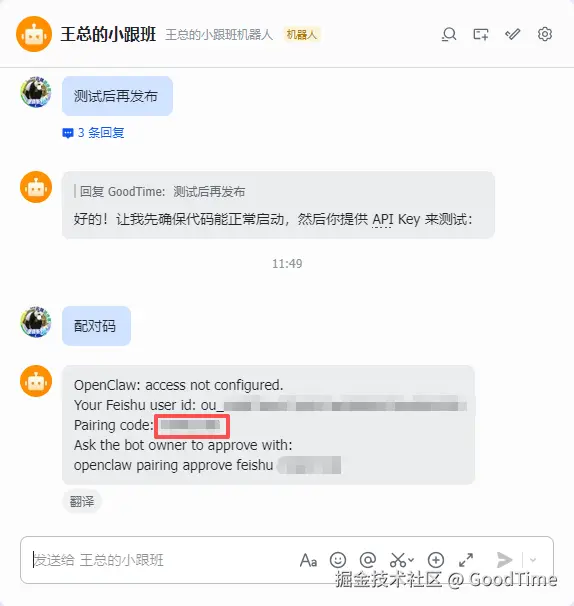This screenshot has width=574, height=606.
Task: Open the search in chat icon
Action: coord(449,34)
